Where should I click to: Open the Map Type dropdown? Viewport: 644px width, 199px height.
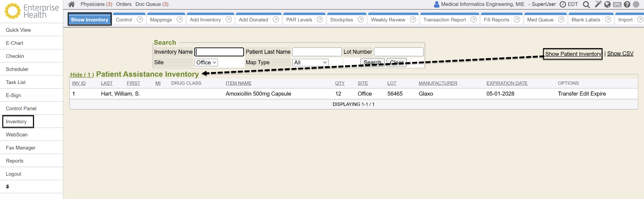point(310,63)
